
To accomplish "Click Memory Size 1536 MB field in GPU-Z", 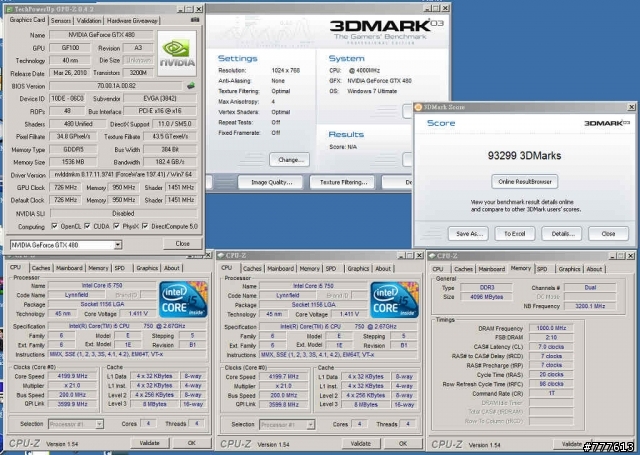I will (73, 162).
